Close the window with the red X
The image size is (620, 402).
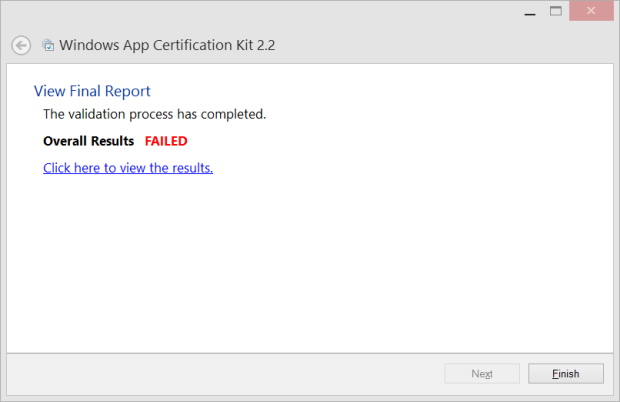591,11
